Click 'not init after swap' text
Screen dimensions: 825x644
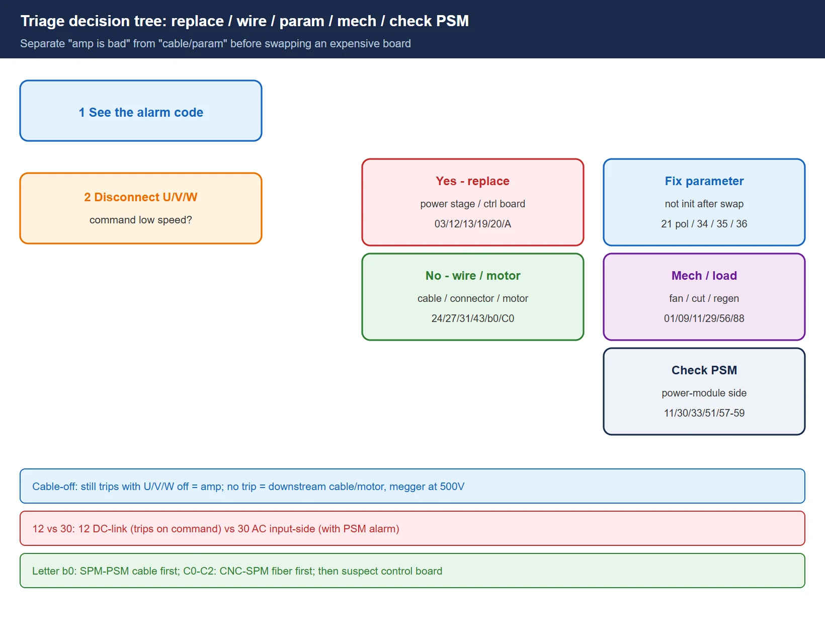[704, 204]
